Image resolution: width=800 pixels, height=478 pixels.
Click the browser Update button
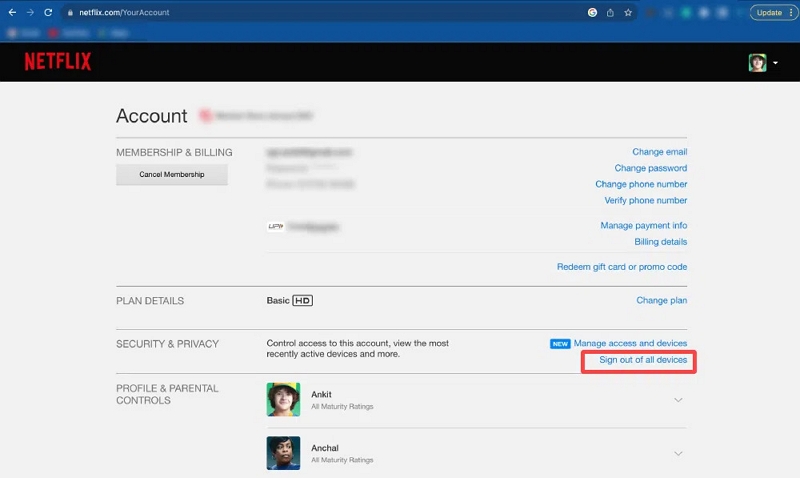[x=769, y=13]
